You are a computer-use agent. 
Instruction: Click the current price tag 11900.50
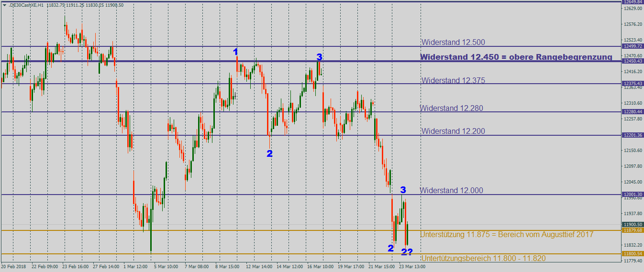pos(633,225)
